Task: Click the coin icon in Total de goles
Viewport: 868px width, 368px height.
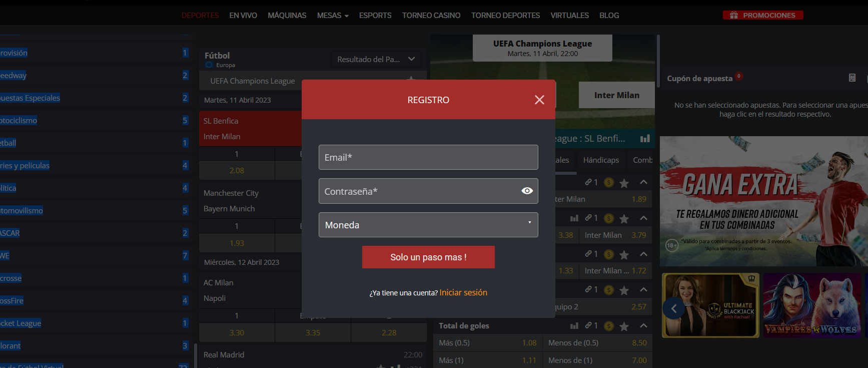Action: point(608,326)
